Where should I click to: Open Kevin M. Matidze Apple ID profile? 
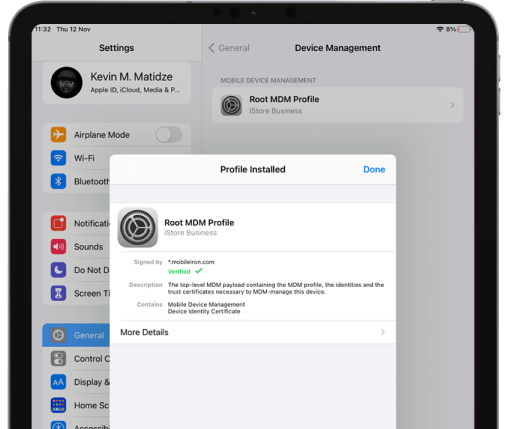[117, 83]
